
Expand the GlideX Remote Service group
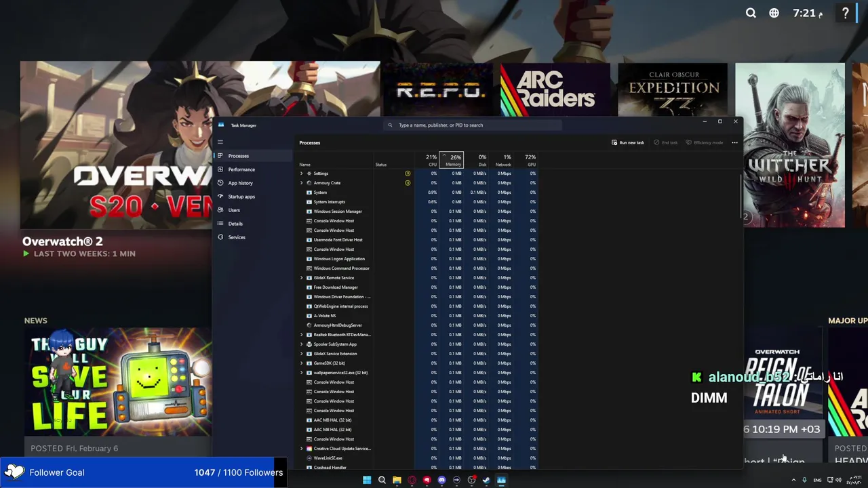tap(302, 278)
